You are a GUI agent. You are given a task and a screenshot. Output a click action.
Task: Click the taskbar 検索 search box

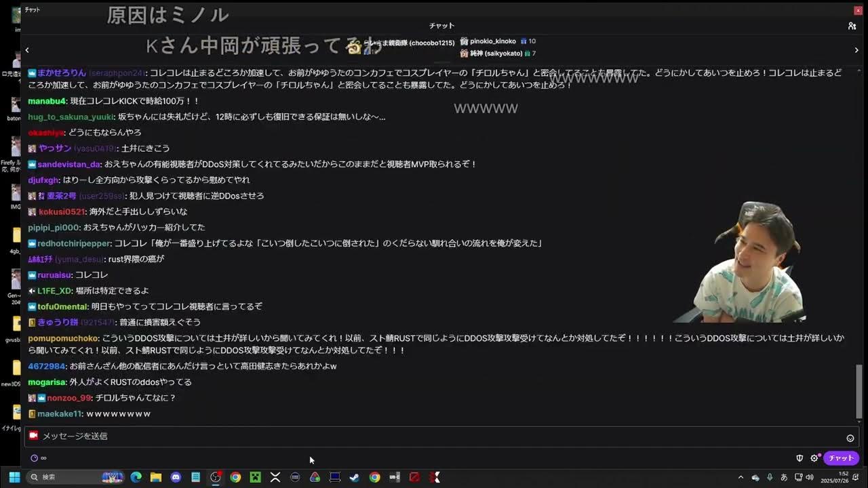click(76, 477)
